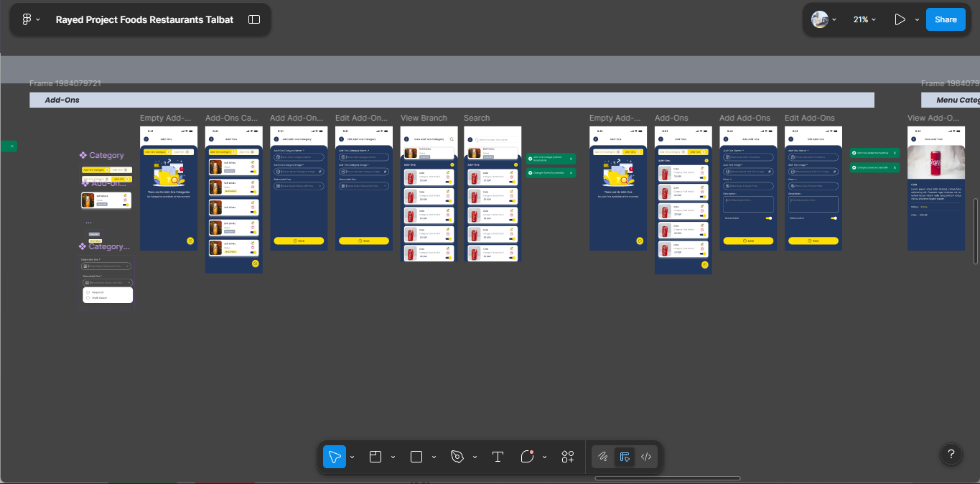This screenshot has height=484, width=980.
Task: Expand the present options arrow
Action: pyautogui.click(x=917, y=19)
